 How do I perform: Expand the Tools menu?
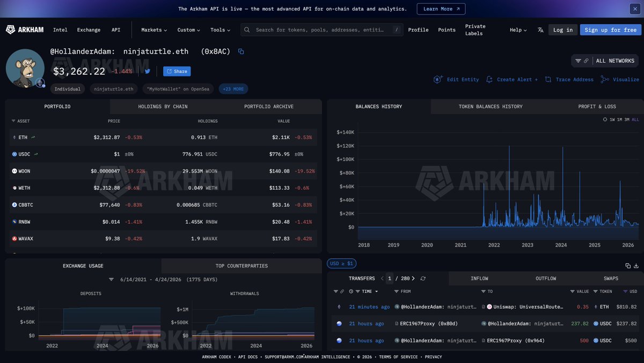tap(220, 29)
